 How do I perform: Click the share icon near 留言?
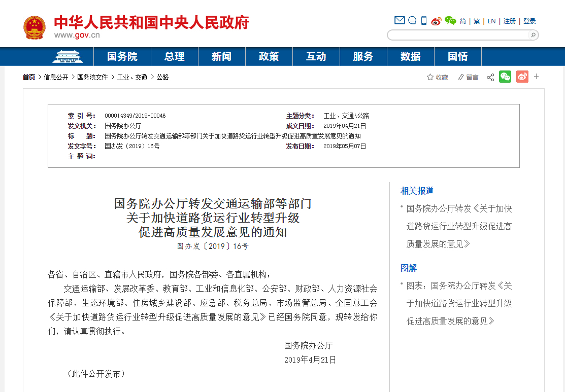coord(490,77)
